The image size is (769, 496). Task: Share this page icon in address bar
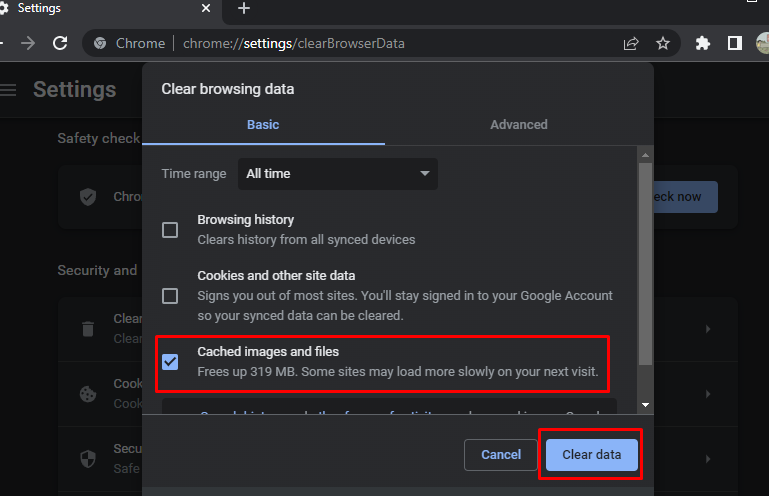(631, 43)
